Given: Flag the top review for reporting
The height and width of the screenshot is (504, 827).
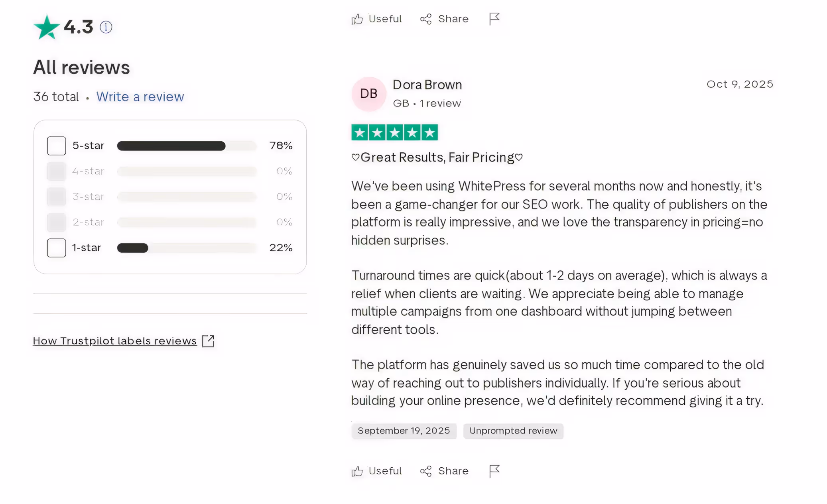Looking at the screenshot, I should [494, 18].
